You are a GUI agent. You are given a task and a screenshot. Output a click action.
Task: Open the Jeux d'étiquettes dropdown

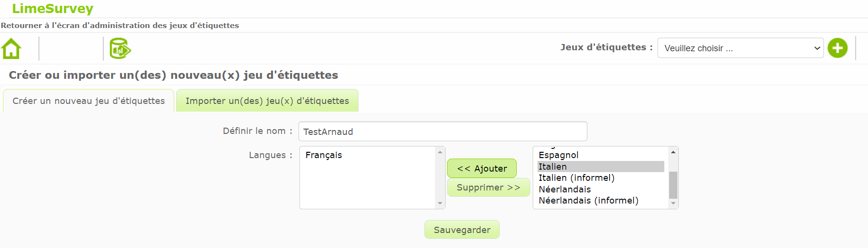click(x=740, y=48)
